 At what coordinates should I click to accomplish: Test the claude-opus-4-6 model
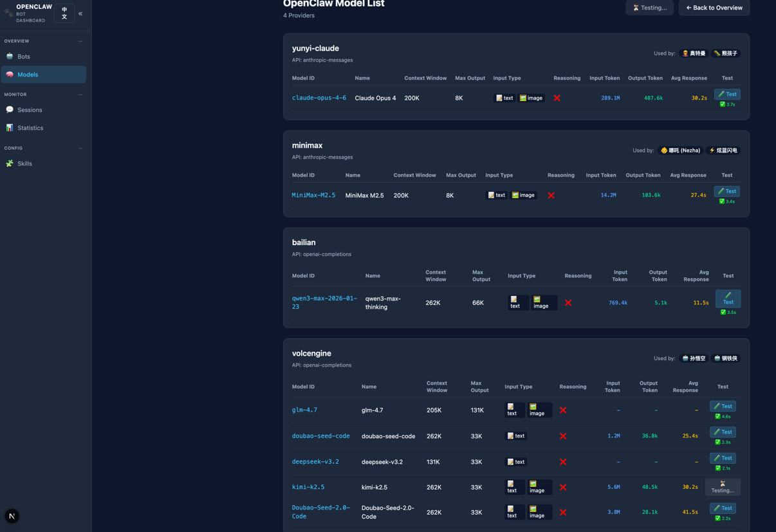[x=727, y=94]
